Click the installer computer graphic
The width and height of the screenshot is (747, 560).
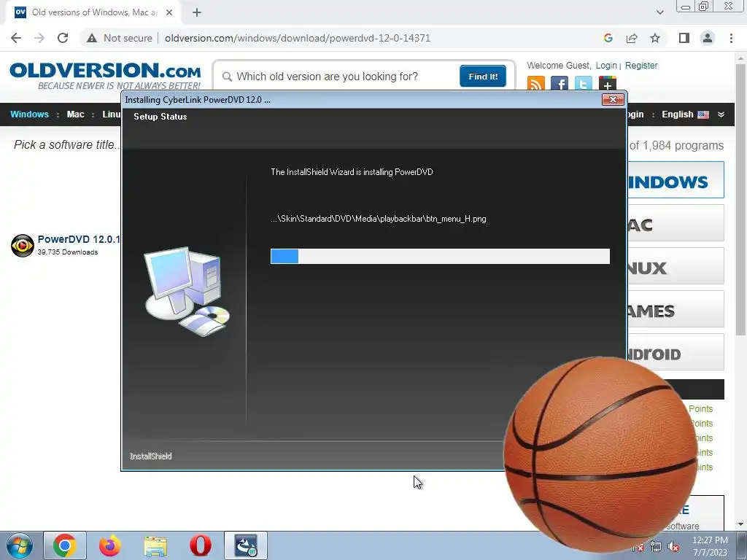[x=187, y=292]
